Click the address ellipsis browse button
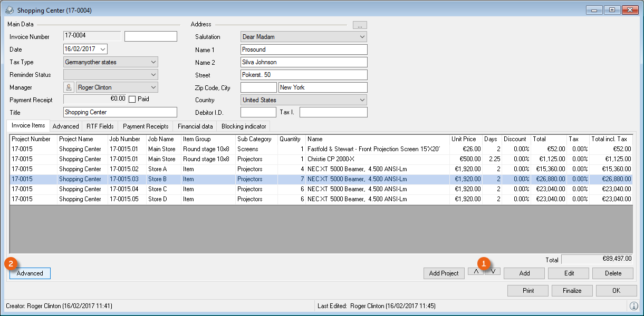The height and width of the screenshot is (316, 644). pyautogui.click(x=360, y=25)
